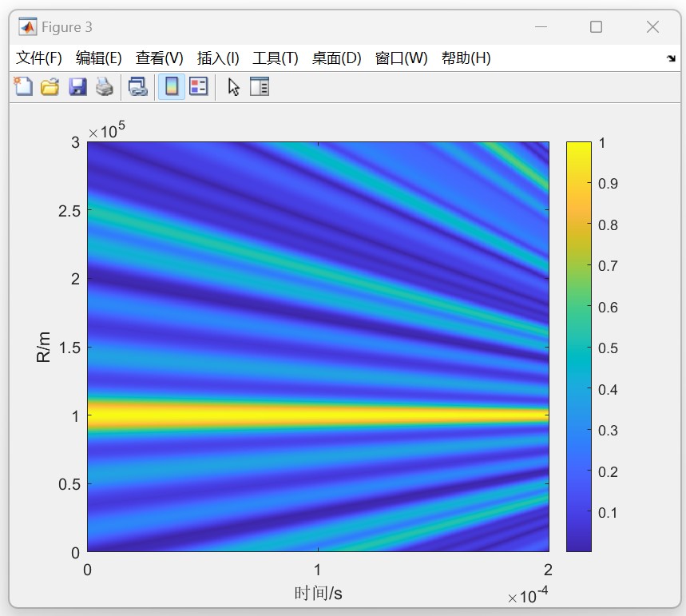Open the 桌面(D) menu

(336, 58)
